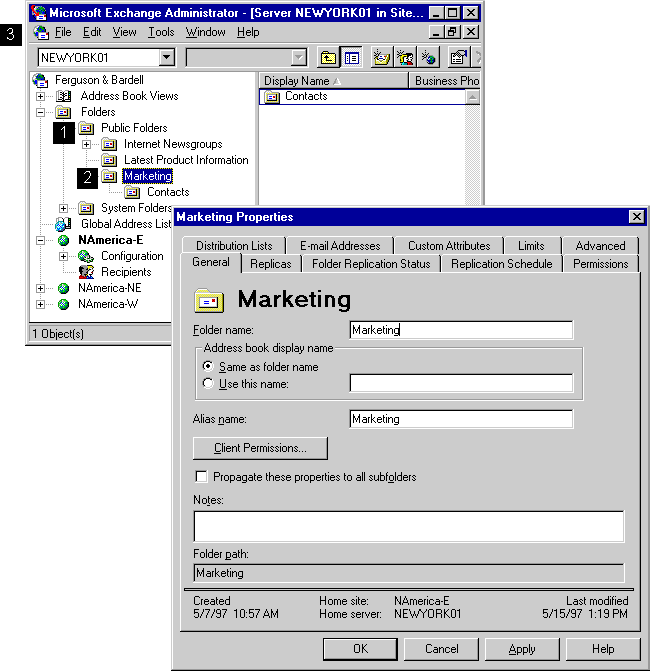This screenshot has width=650, height=671.
Task: Collapse the Folders node
Action: click(x=40, y=113)
